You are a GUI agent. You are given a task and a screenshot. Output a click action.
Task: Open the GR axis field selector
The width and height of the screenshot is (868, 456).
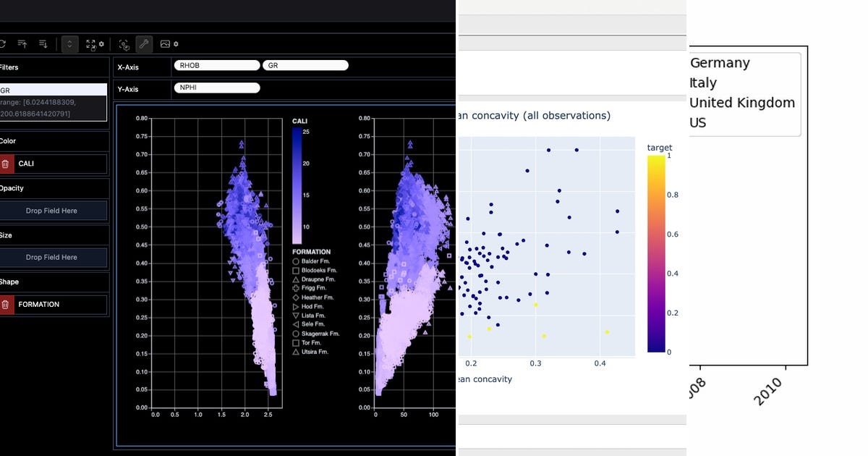[x=305, y=64]
